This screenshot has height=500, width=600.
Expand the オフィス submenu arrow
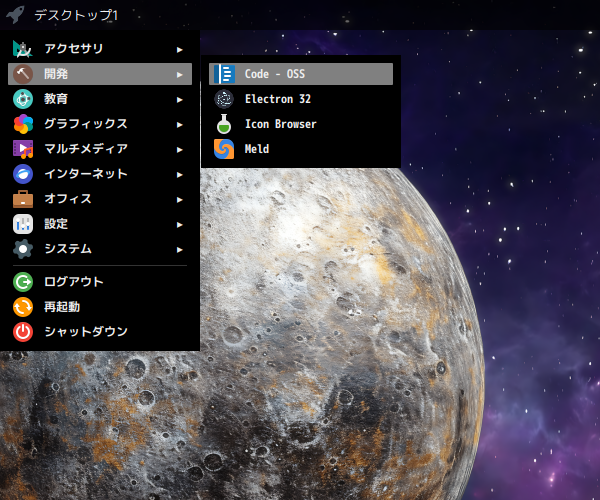coord(179,200)
